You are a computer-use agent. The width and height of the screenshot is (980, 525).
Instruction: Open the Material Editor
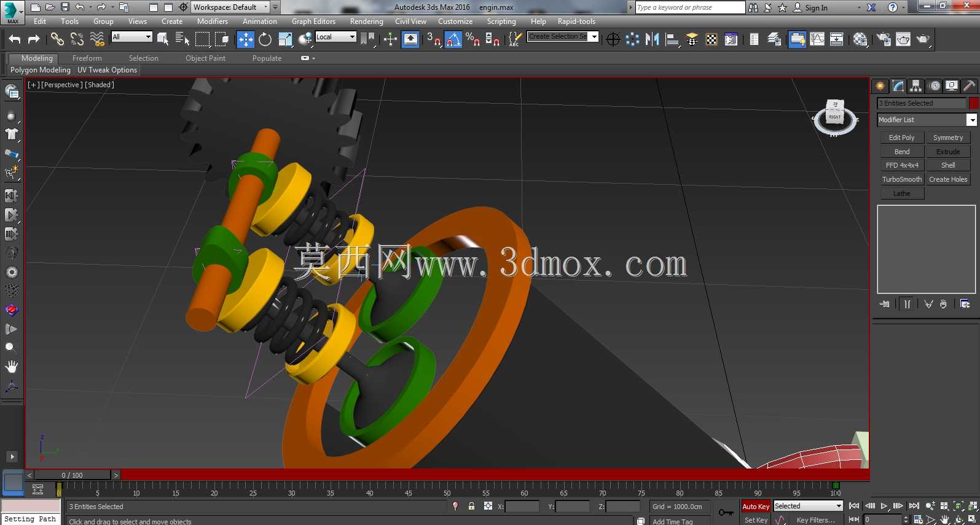click(860, 39)
